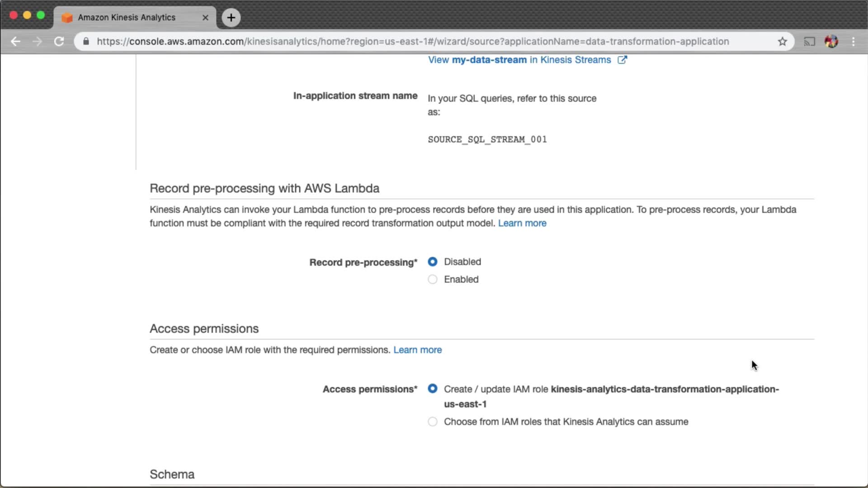Click the external link icon beside Kinesis Streams
This screenshot has height=488, width=868.
click(x=623, y=60)
